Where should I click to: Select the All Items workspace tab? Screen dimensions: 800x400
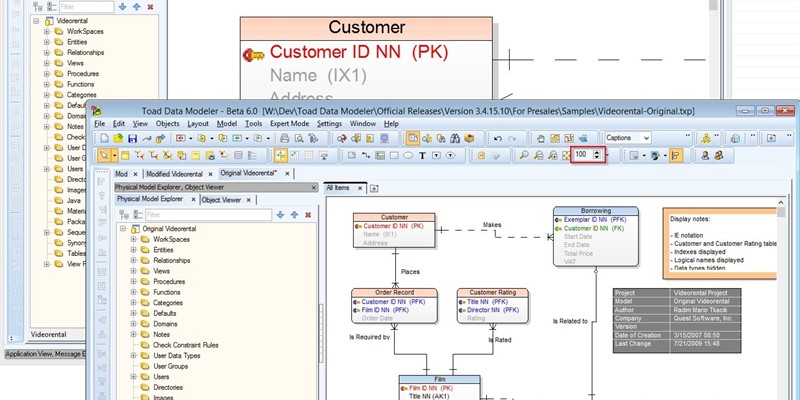tap(338, 188)
